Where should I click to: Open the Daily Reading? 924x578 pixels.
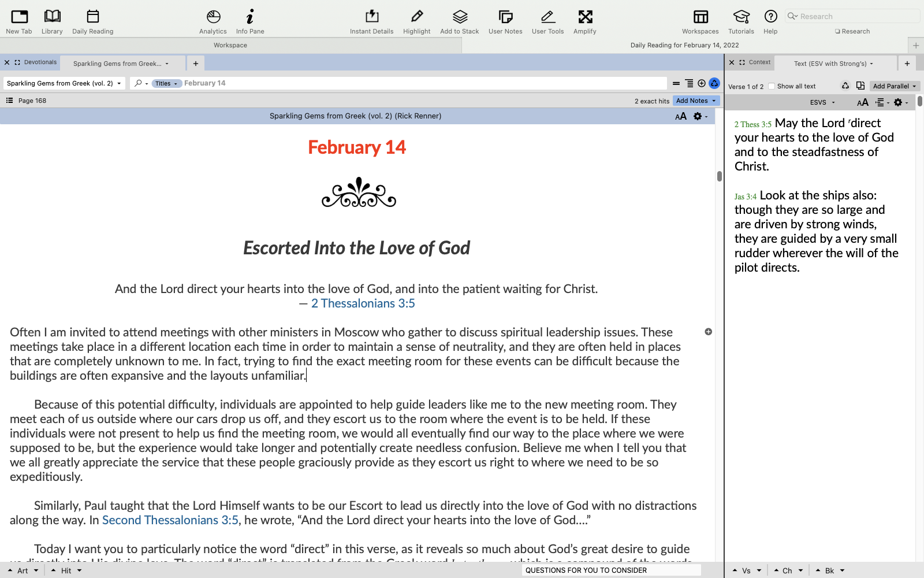(93, 22)
